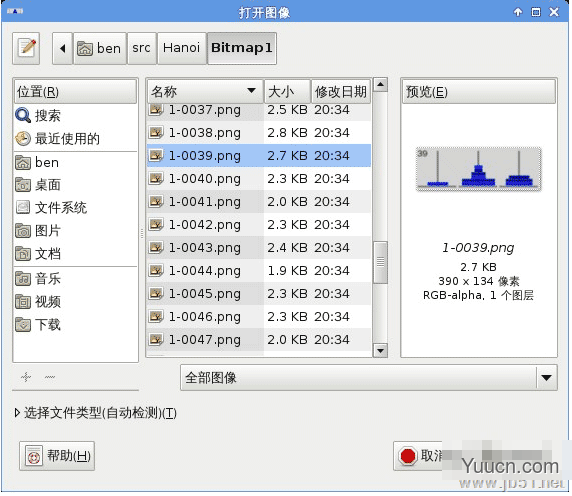
Task: Go to the src folder in path bar
Action: click(x=142, y=49)
